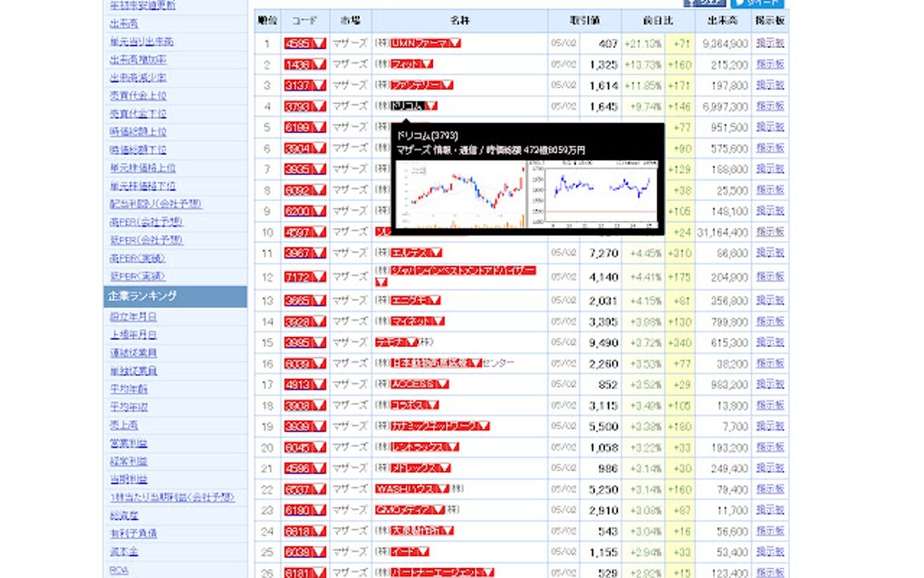Select 高PER(会社予想) ranking in sidebar
The image size is (924, 578).
point(146,222)
